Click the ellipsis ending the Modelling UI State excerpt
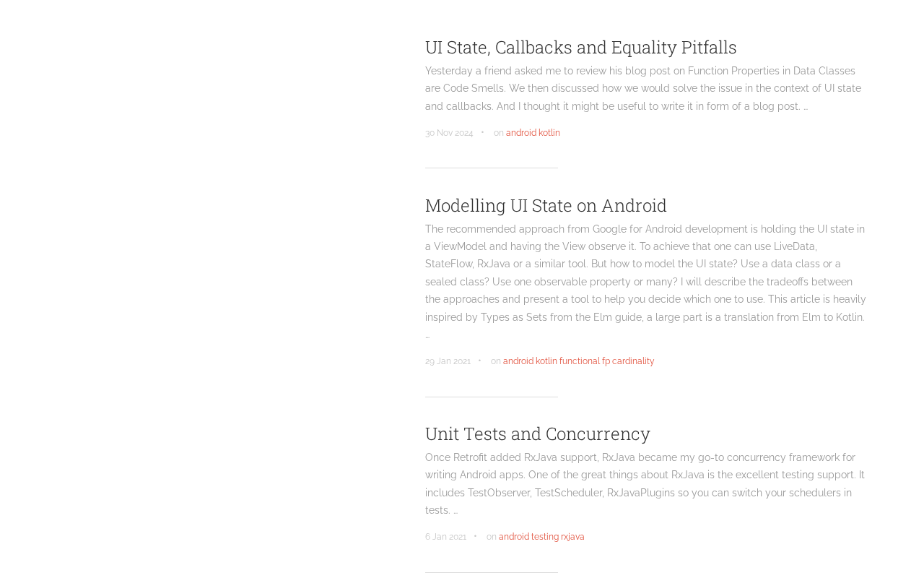Image resolution: width=924 pixels, height=578 pixels. (427, 336)
